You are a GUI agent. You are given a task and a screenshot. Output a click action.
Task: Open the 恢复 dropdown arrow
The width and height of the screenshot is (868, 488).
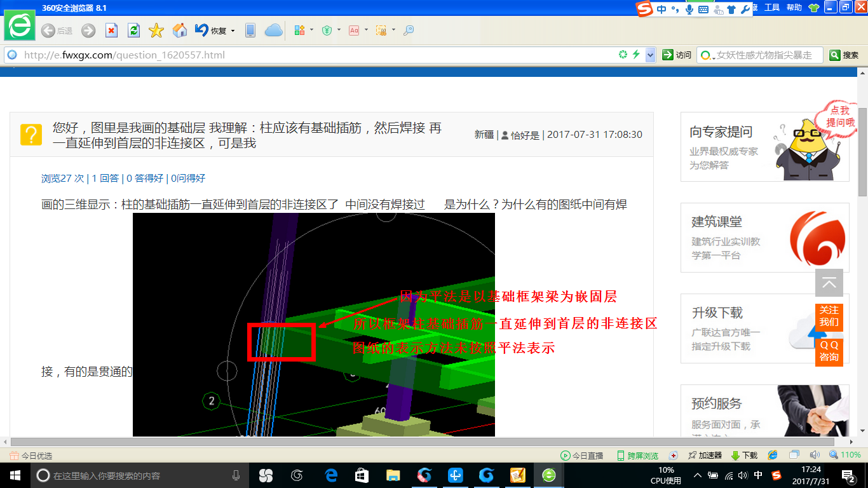pos(233,30)
